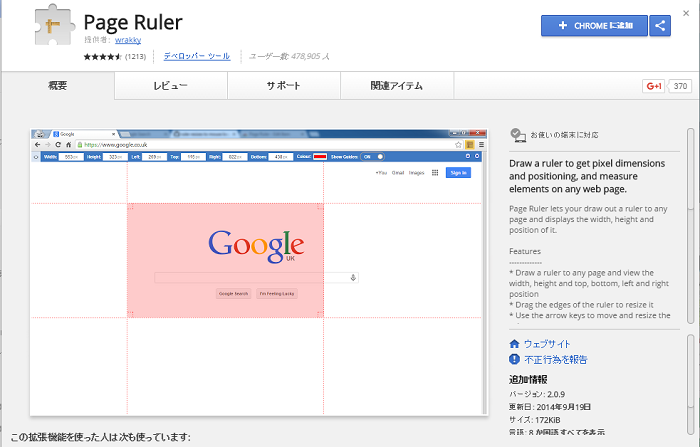Click the main Page Ruler screenshot preview
The image size is (700, 447).
coord(259,272)
